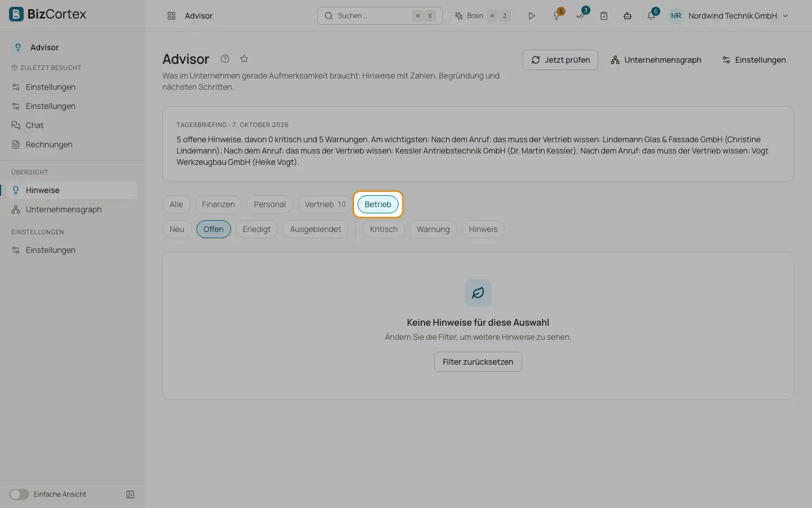Click Advisor breadcrumb in top bar
The image size is (812, 508).
coord(198,16)
